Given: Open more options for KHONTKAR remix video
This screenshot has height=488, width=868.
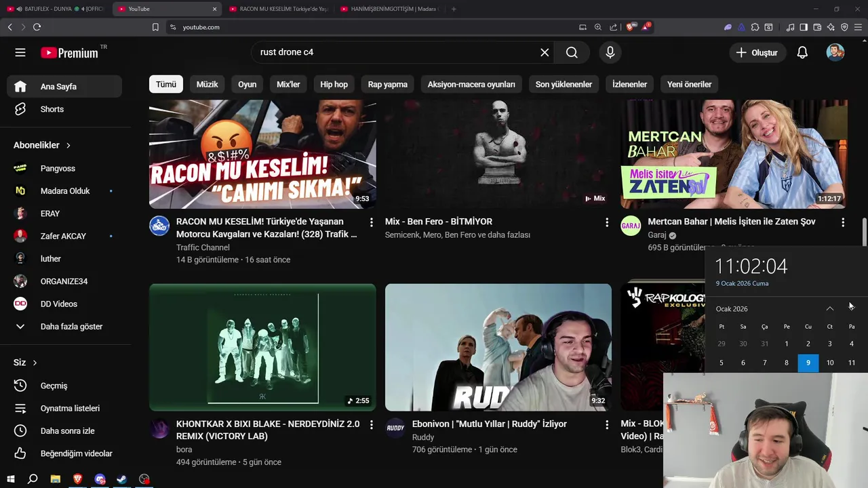Looking at the screenshot, I should (x=371, y=425).
